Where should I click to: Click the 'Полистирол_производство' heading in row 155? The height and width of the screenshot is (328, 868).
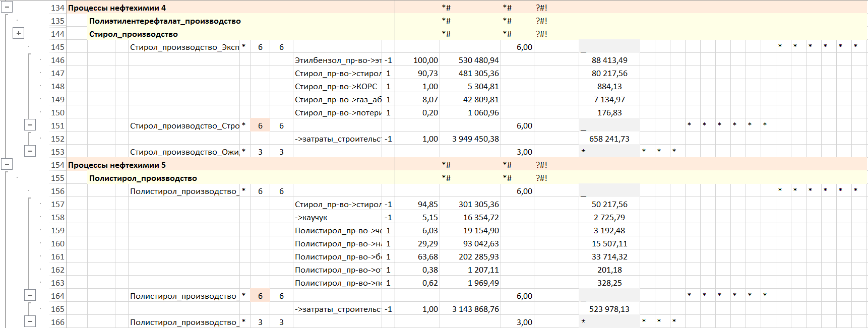coord(143,178)
